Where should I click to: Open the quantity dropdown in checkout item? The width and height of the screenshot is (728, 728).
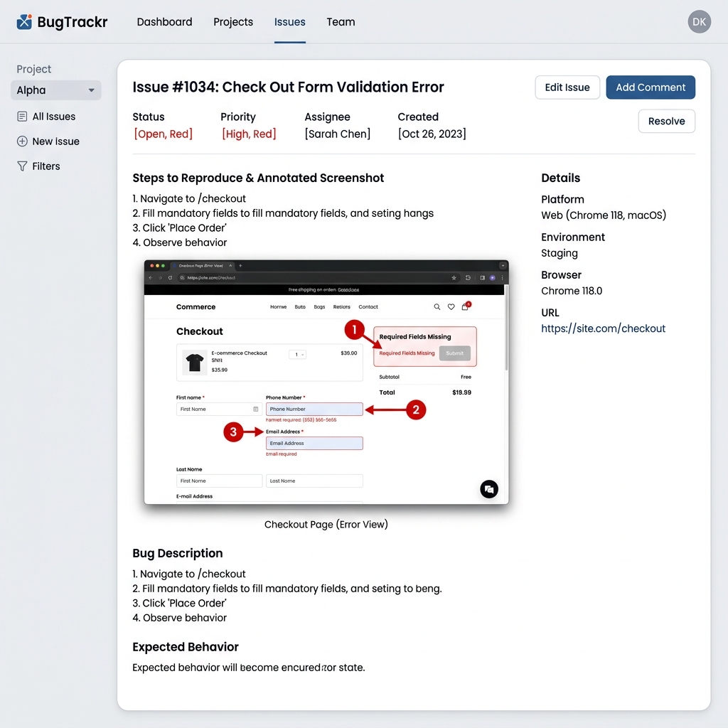point(297,355)
